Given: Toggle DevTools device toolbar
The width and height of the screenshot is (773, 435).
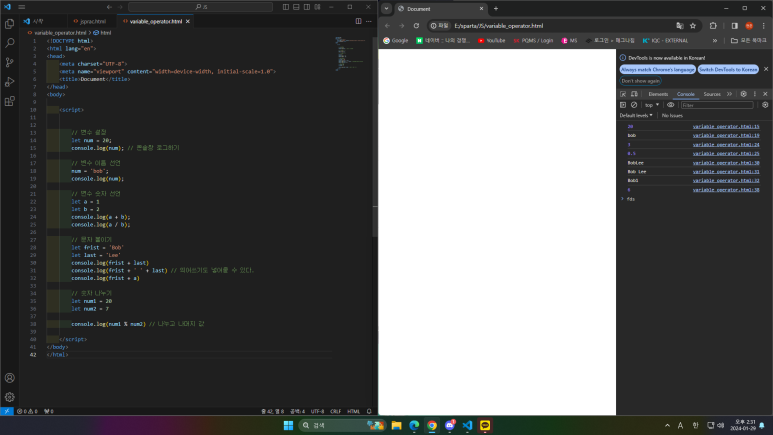Looking at the screenshot, I should coord(634,94).
